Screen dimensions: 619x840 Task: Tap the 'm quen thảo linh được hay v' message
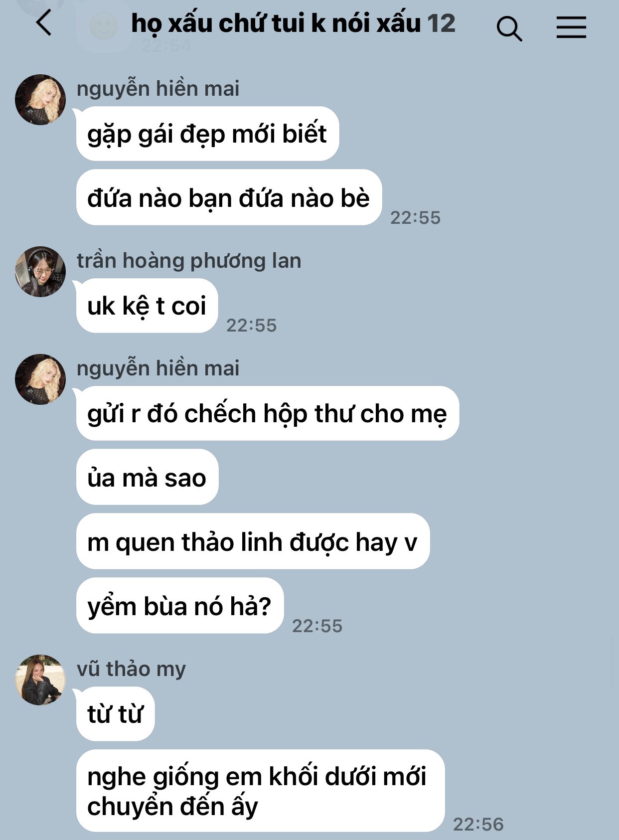253,541
